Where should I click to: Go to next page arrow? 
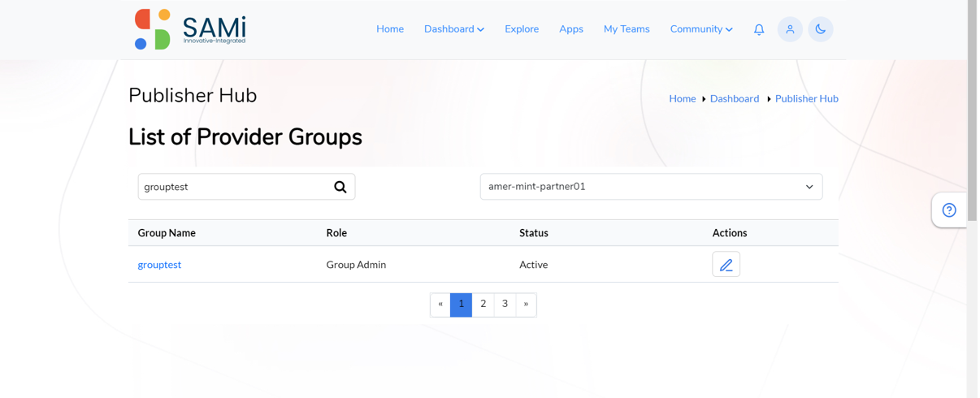tap(527, 305)
